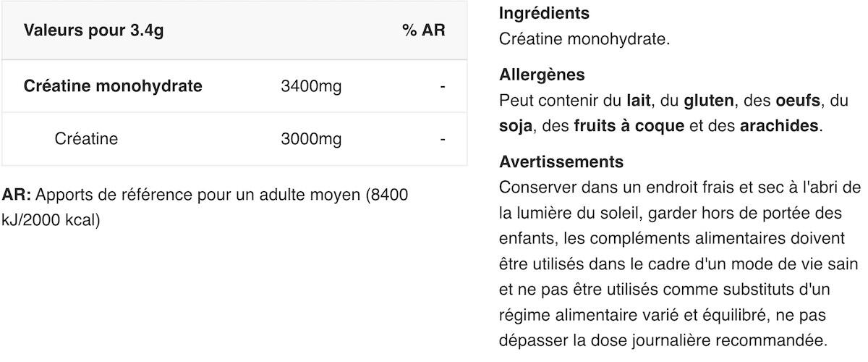The height and width of the screenshot is (362, 868).
Task: Click the 'Allergènes' heading
Action: point(542,75)
